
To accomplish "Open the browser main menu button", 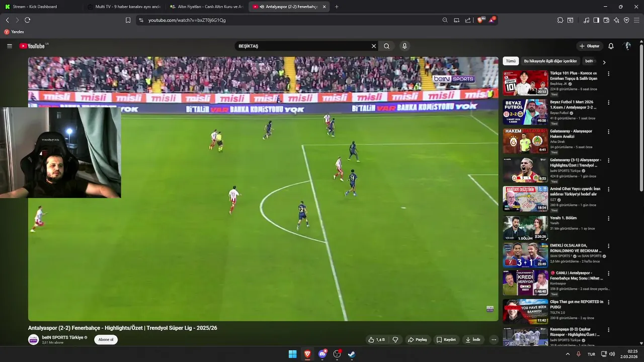I will coord(636,20).
